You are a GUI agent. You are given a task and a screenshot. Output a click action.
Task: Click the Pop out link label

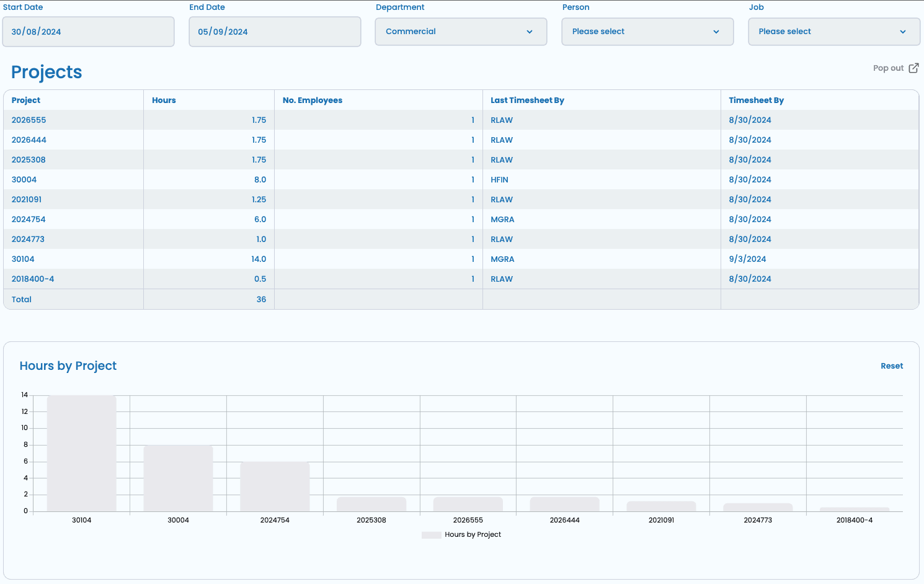coord(887,68)
